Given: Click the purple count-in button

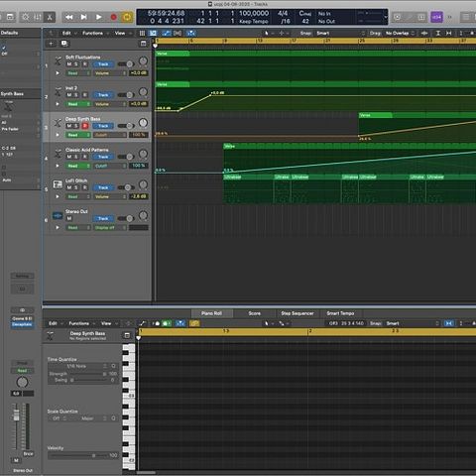Looking at the screenshot, I should (x=436, y=17).
